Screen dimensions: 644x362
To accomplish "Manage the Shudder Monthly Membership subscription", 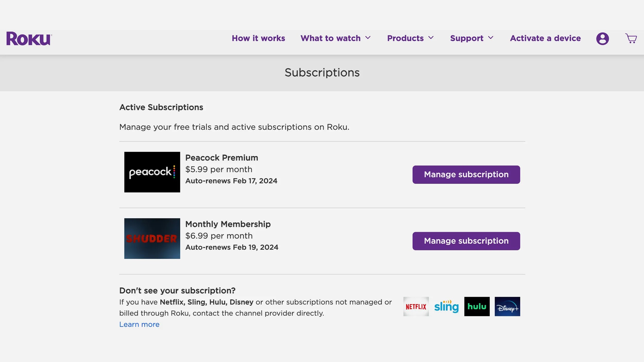I will coord(466,241).
